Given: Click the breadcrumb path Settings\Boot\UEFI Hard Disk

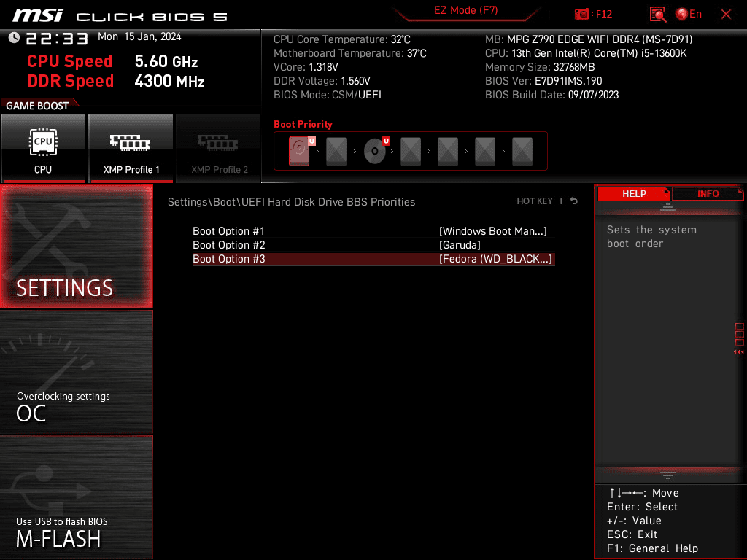Looking at the screenshot, I should (x=291, y=202).
